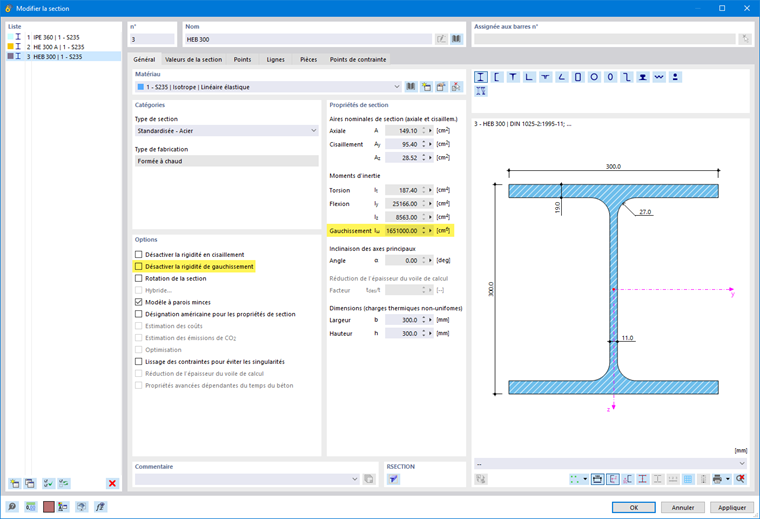The image size is (760, 519).
Task: Switch to the Général tab
Action: 144,59
